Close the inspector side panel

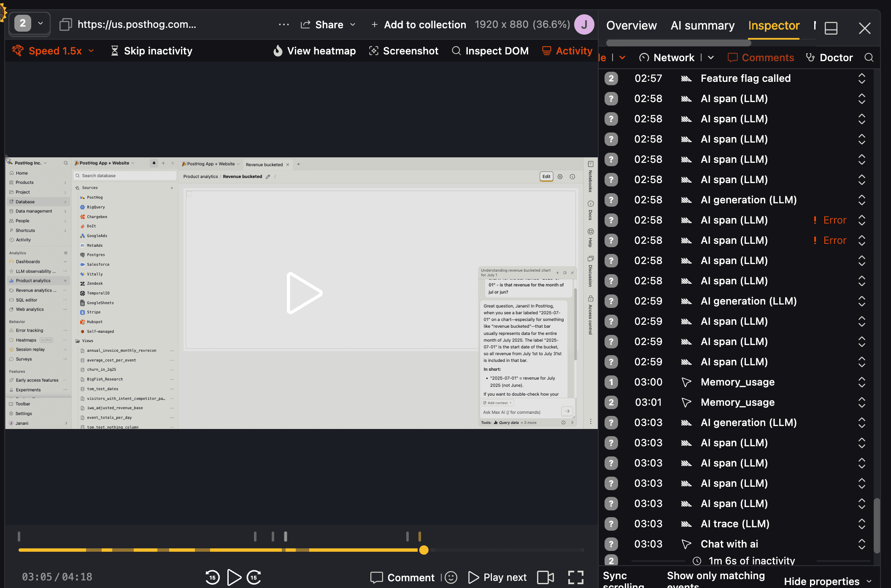864,28
